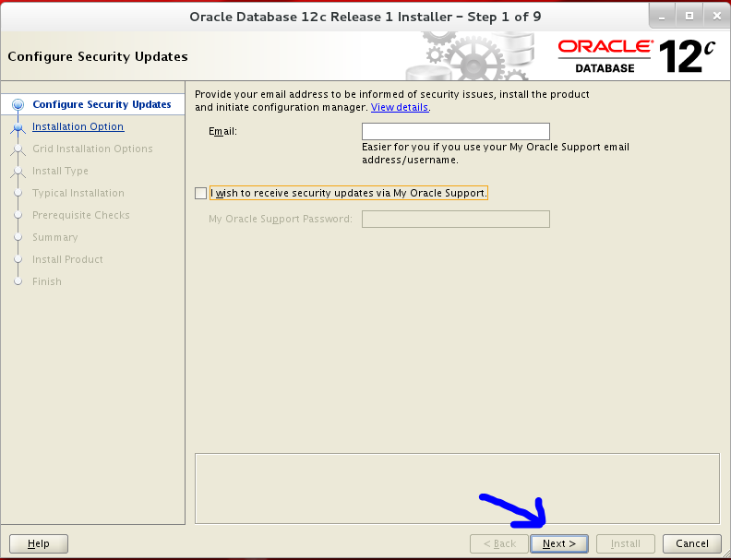
Task: Go to the Installation Option step
Action: tap(78, 126)
